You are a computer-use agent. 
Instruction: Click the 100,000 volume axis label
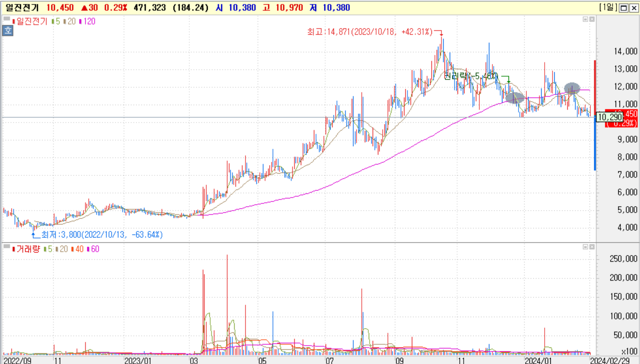coord(623,316)
